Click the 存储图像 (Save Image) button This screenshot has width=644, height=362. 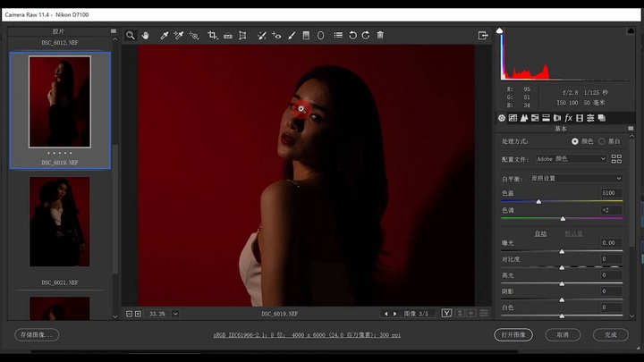click(x=36, y=334)
